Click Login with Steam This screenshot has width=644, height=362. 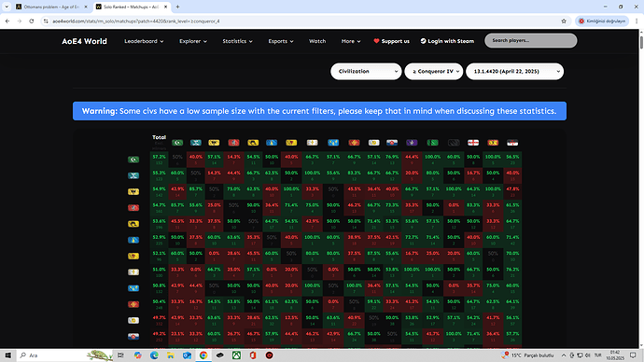pyautogui.click(x=447, y=41)
